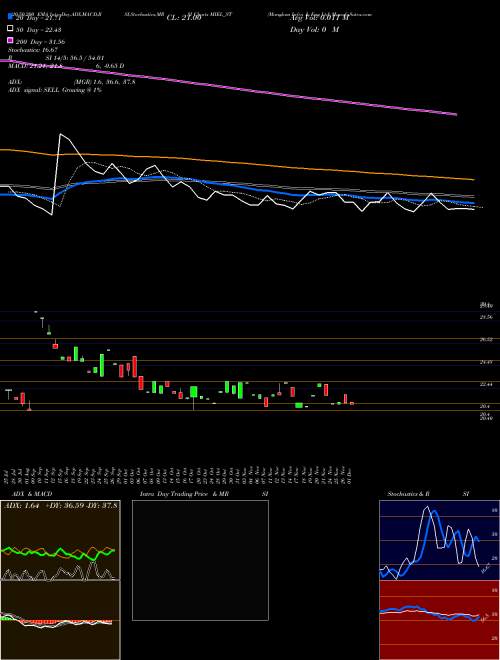Open the MACD histogram sub-panel
This screenshot has width=500, height=660.
(60, 620)
